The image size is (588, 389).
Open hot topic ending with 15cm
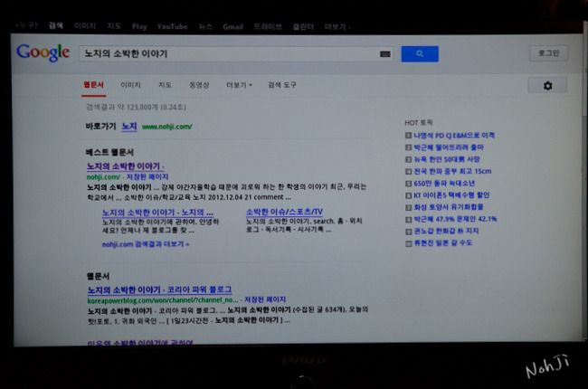[452, 171]
